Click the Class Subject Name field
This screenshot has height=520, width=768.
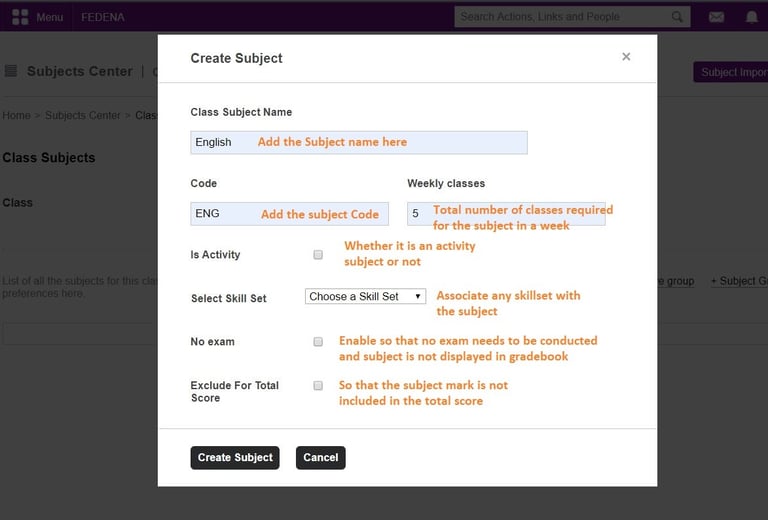tap(358, 142)
